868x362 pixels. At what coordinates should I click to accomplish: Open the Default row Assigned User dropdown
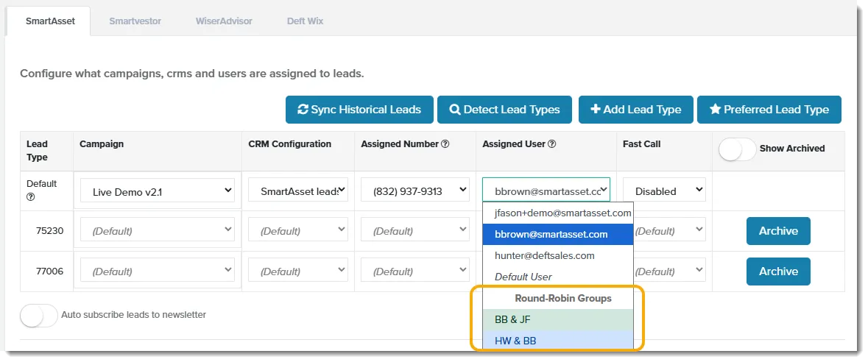[546, 190]
